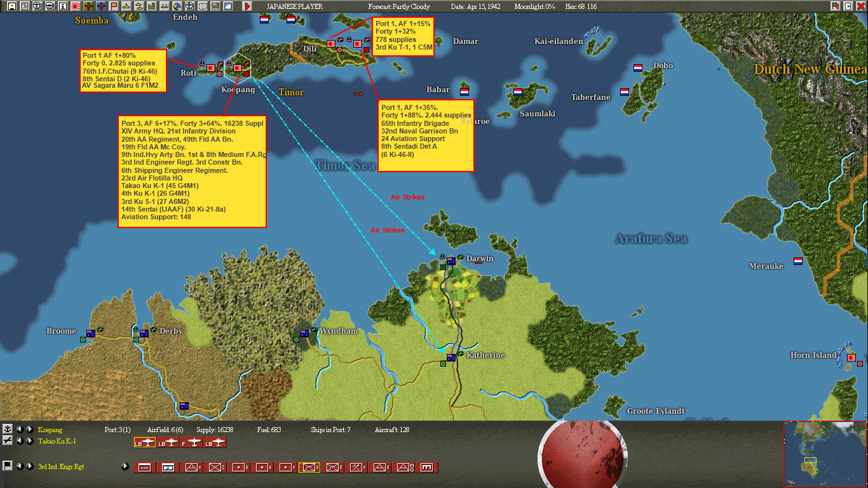Viewport: 868px width, 488px height.
Task: Select the green friendly aircraft toolbar icon
Action: pos(87,7)
